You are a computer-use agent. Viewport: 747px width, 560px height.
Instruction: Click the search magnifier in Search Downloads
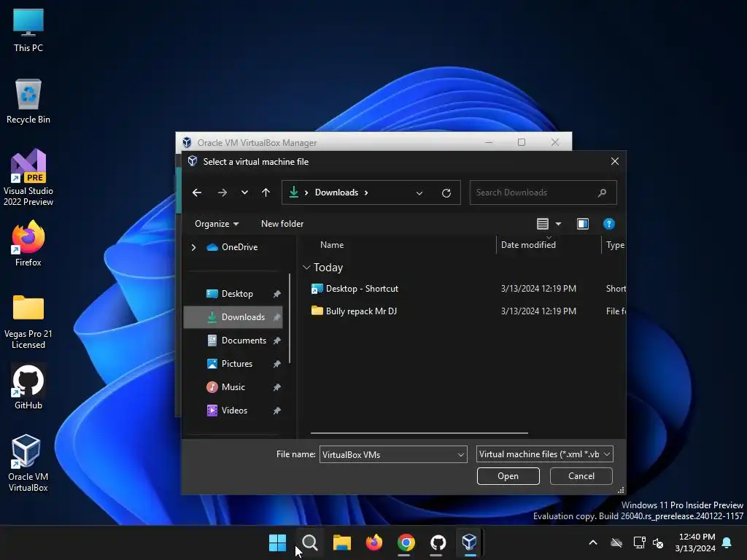coord(602,192)
